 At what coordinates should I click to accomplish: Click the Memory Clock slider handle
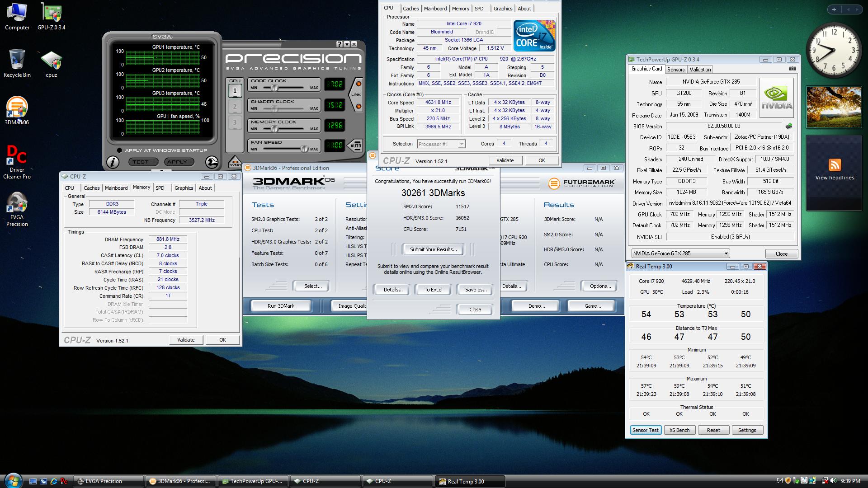tap(274, 128)
